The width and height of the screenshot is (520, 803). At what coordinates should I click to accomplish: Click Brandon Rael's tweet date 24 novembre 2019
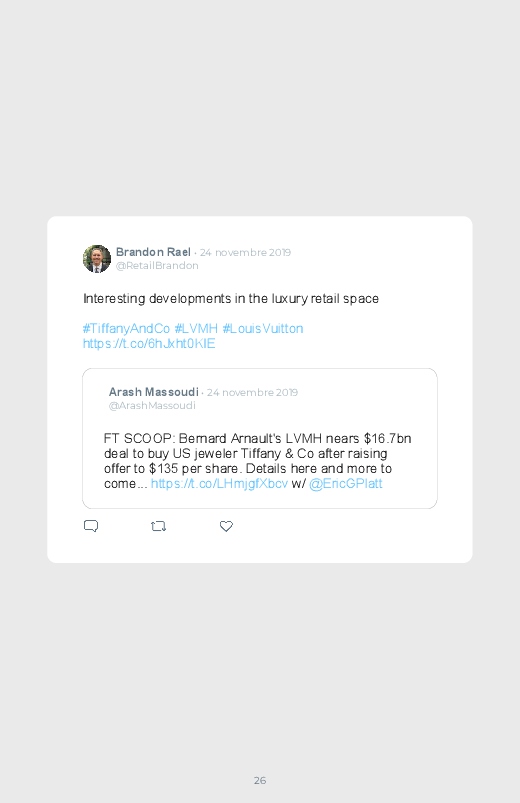tap(245, 252)
